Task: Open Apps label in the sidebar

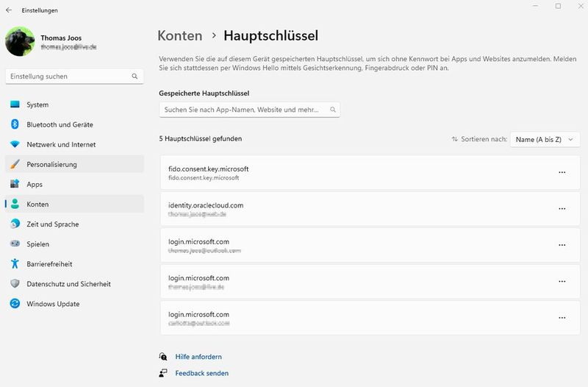Action: click(35, 185)
